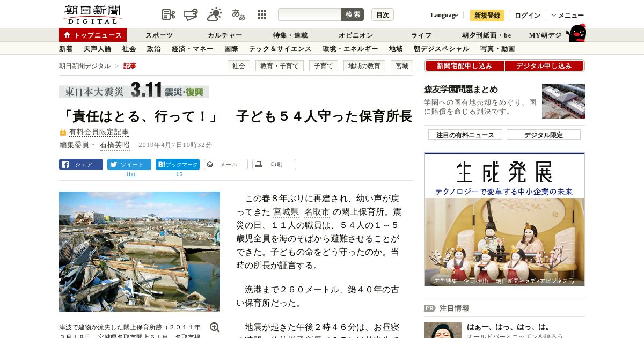Open 森友学園問題まとめ headline
Viewport: 644px width, 338px height.
[461, 90]
